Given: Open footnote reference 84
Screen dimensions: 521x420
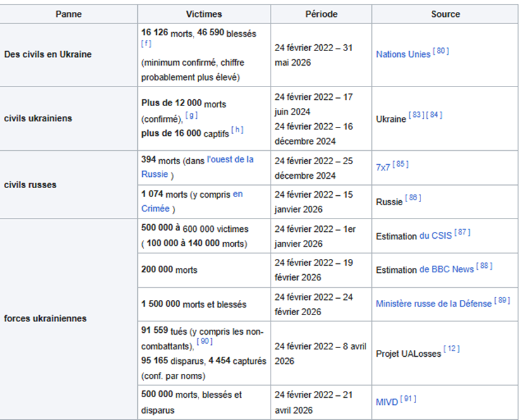Looking at the screenshot, I should pos(434,114).
